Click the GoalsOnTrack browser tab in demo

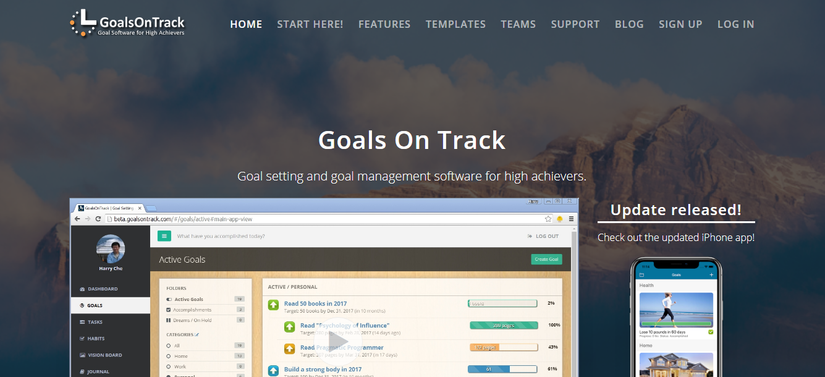pos(109,208)
